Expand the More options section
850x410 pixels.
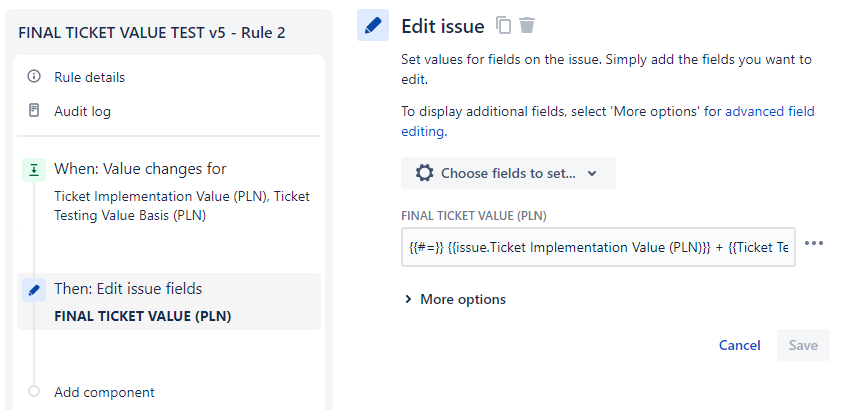tap(455, 299)
